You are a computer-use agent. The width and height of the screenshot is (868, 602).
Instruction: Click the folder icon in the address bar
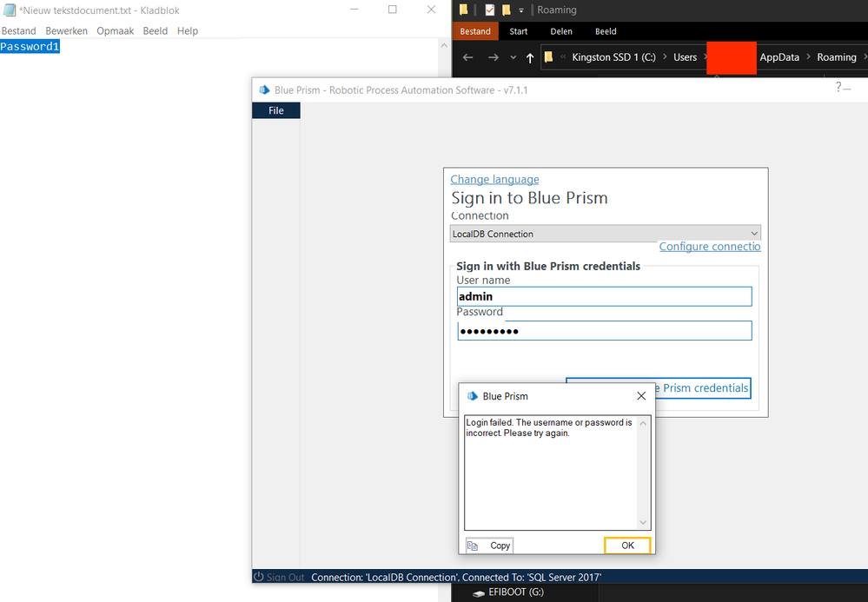tap(548, 57)
